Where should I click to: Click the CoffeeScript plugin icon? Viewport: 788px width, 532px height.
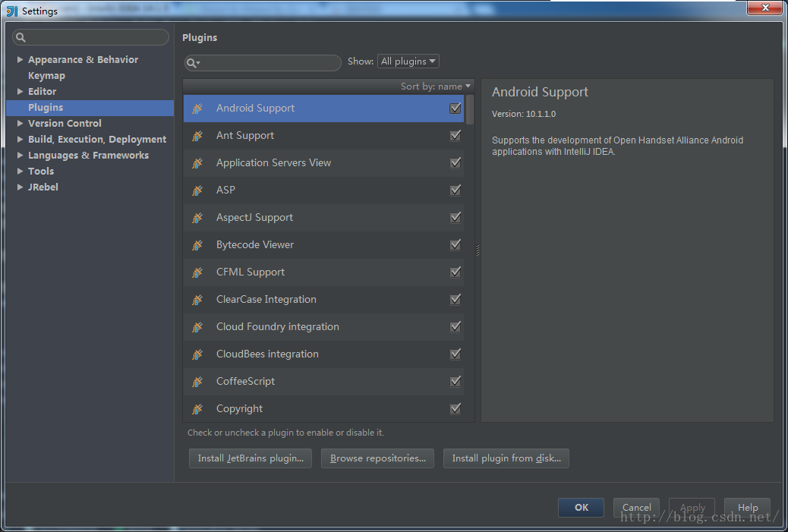click(x=197, y=382)
